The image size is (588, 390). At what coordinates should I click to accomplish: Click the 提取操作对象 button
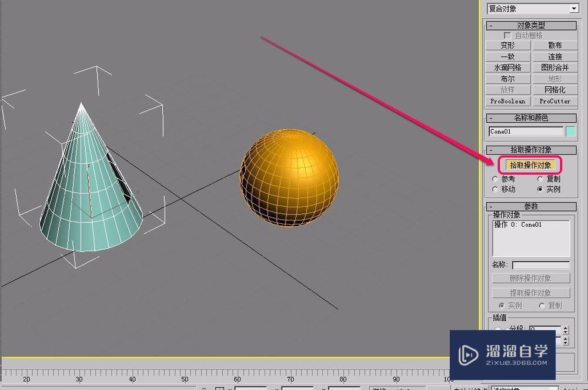click(531, 292)
